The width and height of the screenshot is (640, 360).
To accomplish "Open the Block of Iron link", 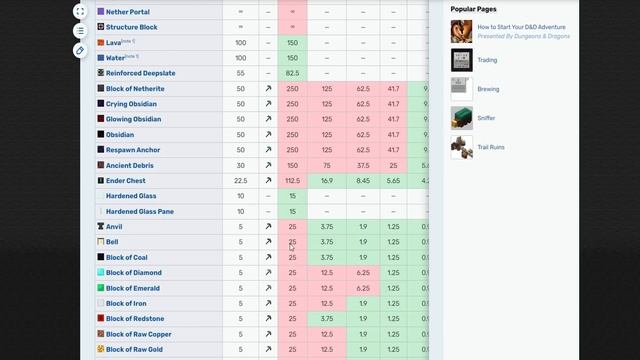I will [x=126, y=303].
